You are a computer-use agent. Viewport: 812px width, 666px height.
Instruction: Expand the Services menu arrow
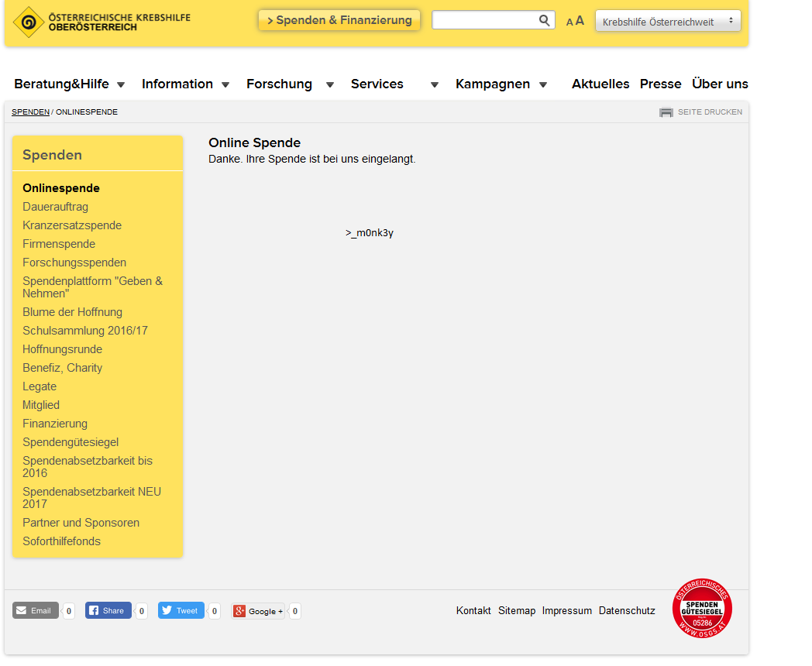click(x=435, y=85)
